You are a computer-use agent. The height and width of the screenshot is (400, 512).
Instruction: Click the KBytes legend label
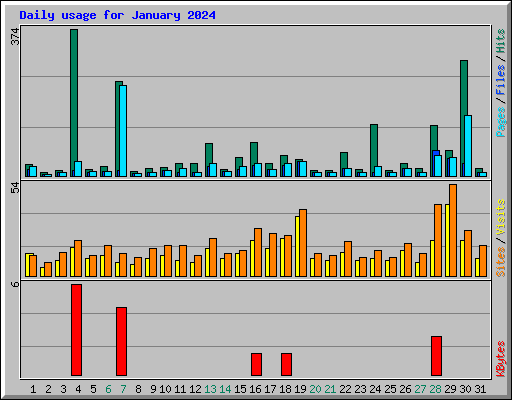click(x=501, y=359)
